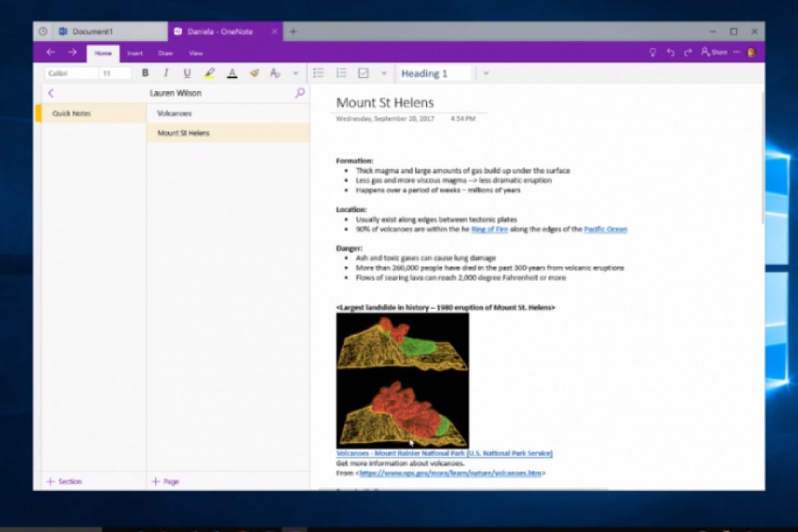Image resolution: width=798 pixels, height=532 pixels.
Task: Open the Volcanoes page
Action: click(228, 114)
